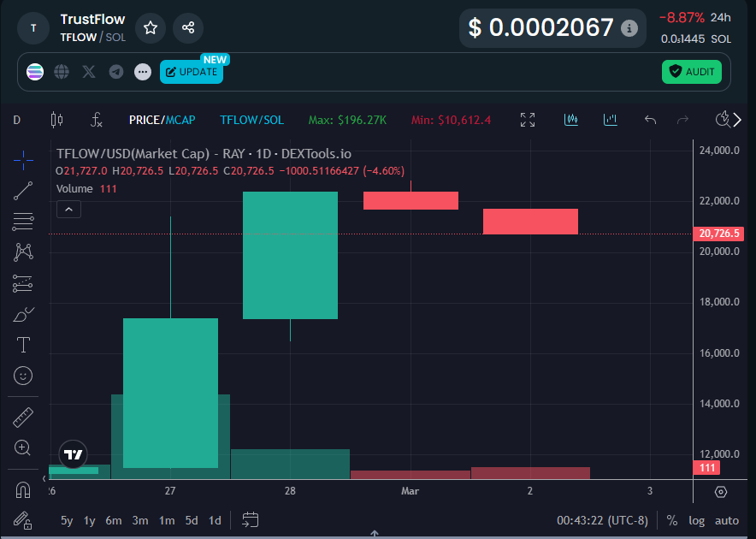Screen dimensions: 756x539
Task: Open the price info icon beside $0.0002067
Action: pyautogui.click(x=629, y=28)
